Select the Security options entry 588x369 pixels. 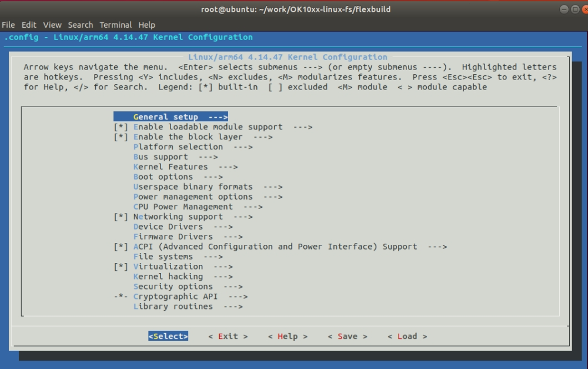tap(188, 287)
